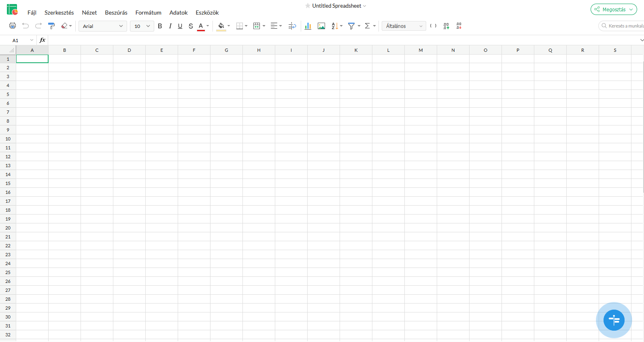Toggle strikethrough formatting

pos(191,26)
